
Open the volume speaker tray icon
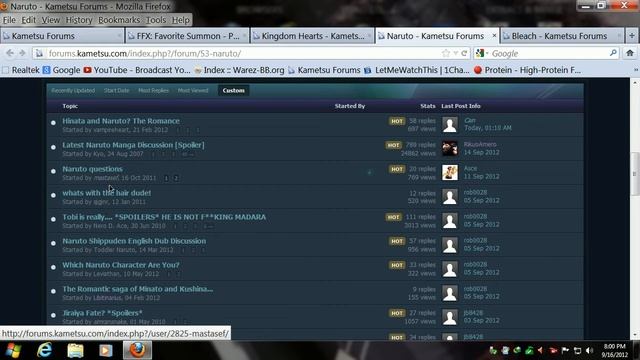point(589,351)
